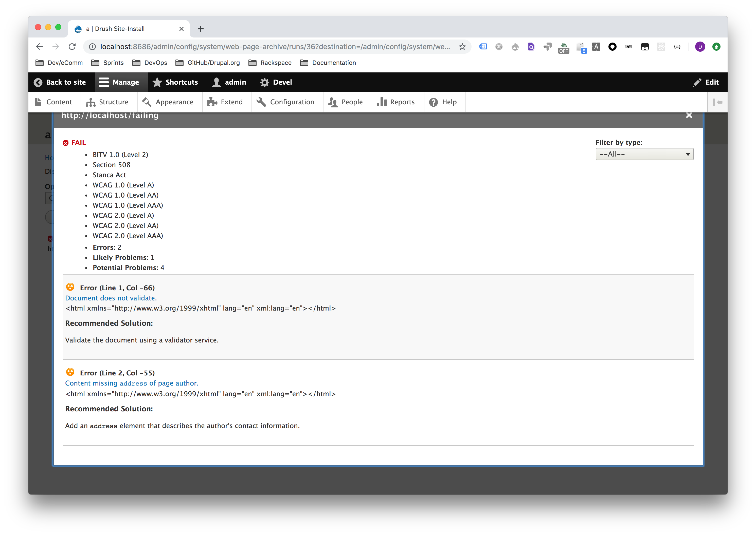Viewport: 756px width, 535px height.
Task: Select 'Errors: 2' summary text
Action: click(107, 248)
